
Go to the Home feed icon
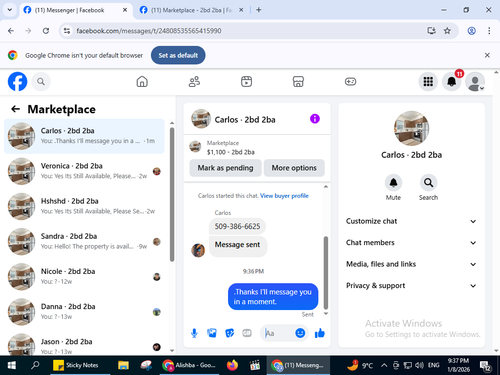tap(142, 82)
